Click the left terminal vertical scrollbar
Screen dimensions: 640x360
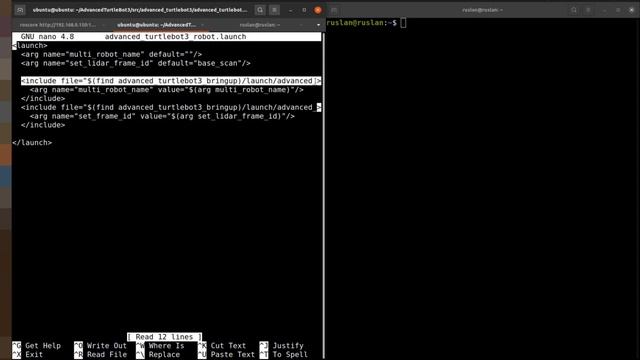(324, 196)
